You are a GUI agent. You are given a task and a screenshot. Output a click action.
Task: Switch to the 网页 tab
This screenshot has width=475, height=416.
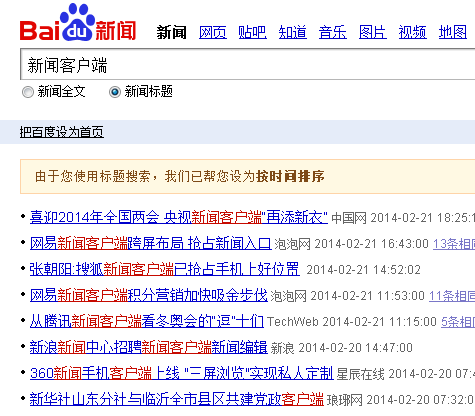point(213,32)
